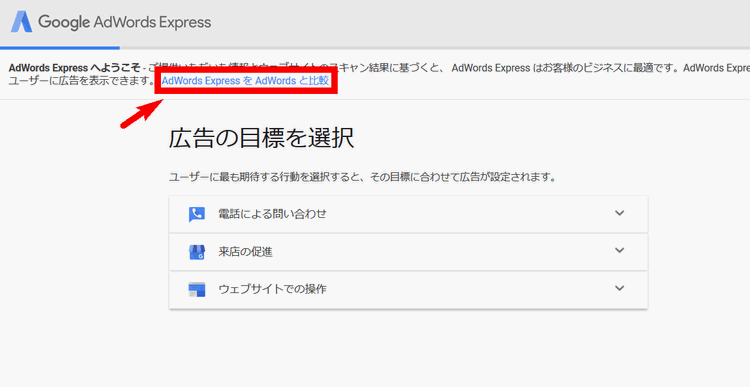The width and height of the screenshot is (750, 387).
Task: Expand the 電話による問い合わせ chevron
Action: point(619,213)
